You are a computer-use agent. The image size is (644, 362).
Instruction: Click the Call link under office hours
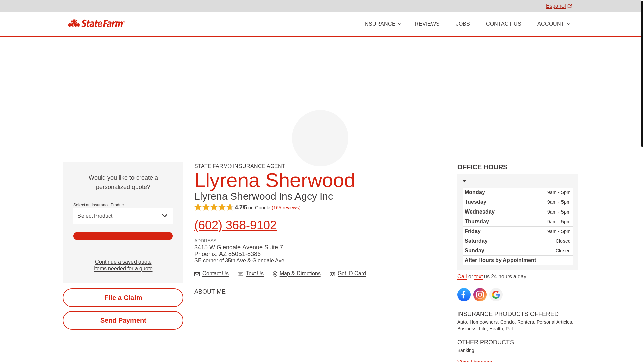tap(462, 277)
